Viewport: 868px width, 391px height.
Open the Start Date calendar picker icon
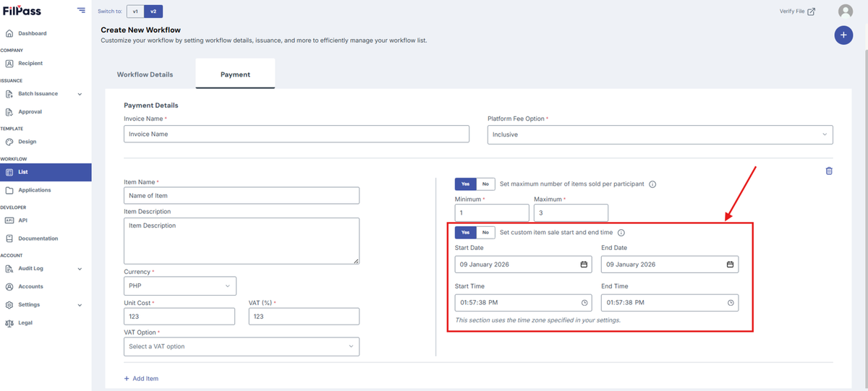tap(584, 265)
